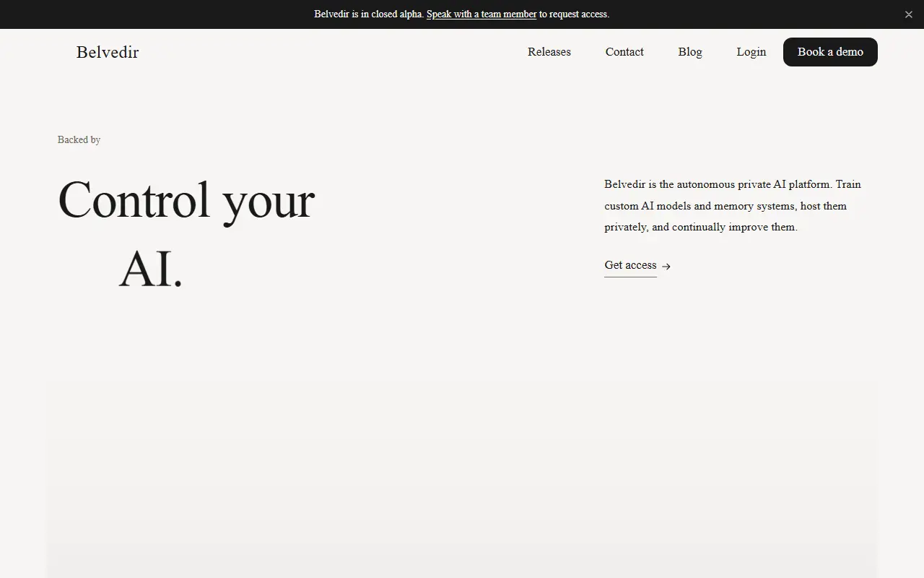This screenshot has width=924, height=578.
Task: Click the arrow icon beside Get access
Action: point(666,266)
